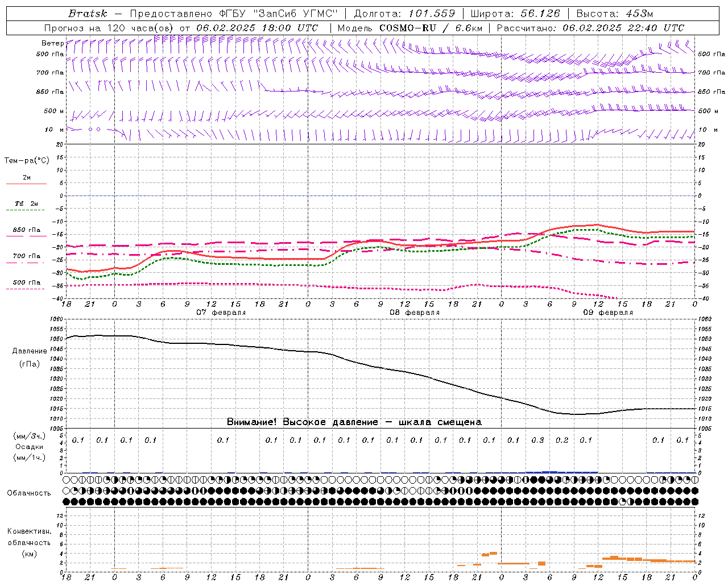728x582 pixels.
Task: Click the (мм/3ч.) precipitation unit label
Action: (x=30, y=436)
